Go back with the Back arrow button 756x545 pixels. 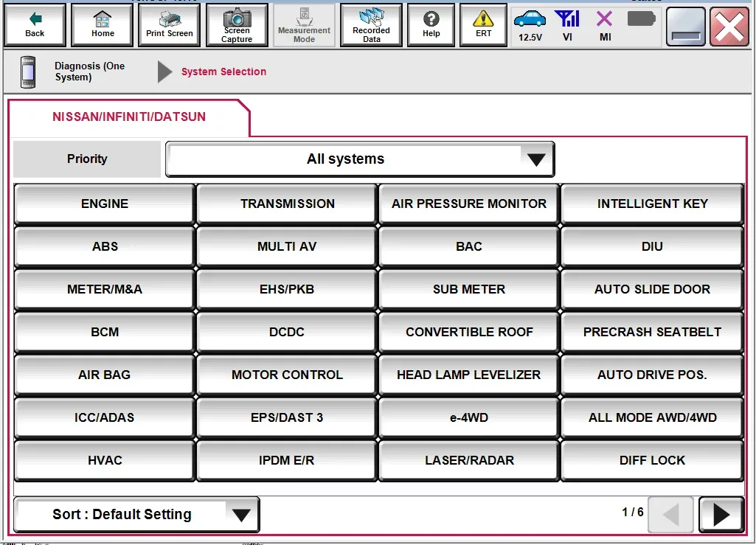[35, 25]
